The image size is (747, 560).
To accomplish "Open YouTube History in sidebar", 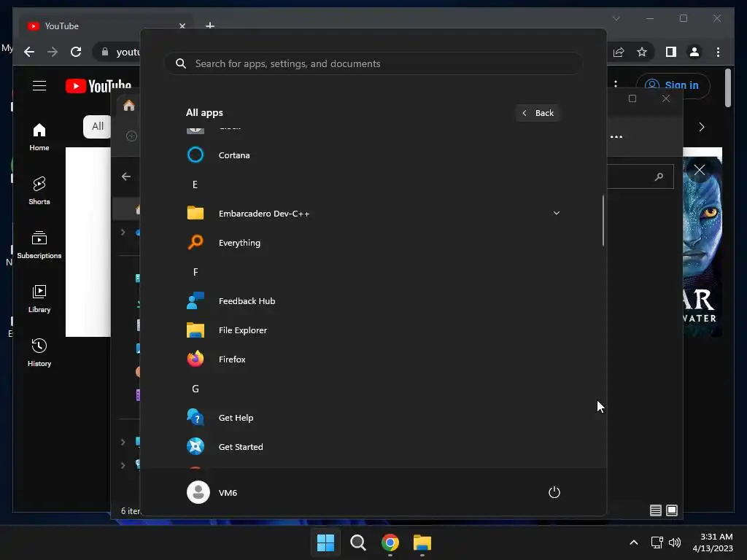I will tap(39, 353).
